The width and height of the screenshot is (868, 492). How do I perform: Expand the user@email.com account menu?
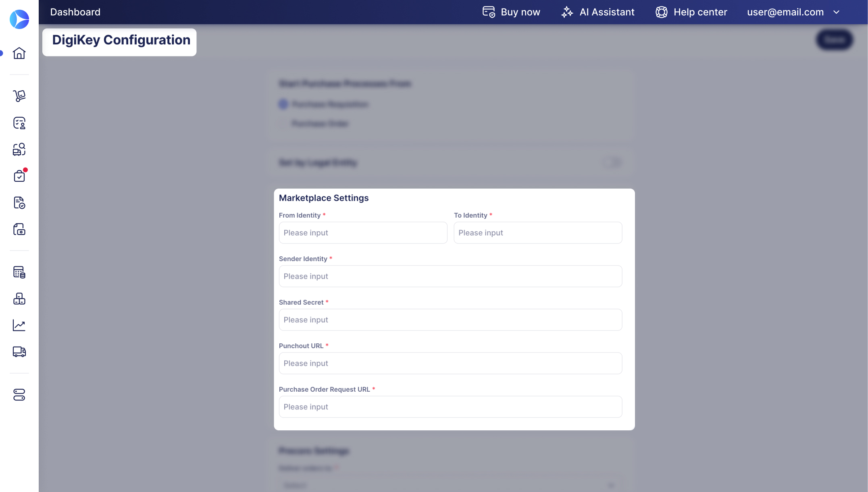tap(793, 12)
